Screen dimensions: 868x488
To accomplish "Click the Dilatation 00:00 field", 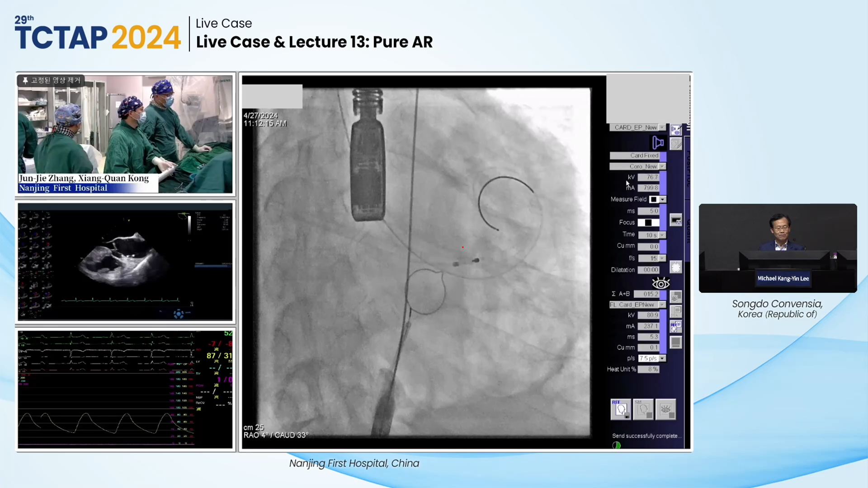I will 648,270.
